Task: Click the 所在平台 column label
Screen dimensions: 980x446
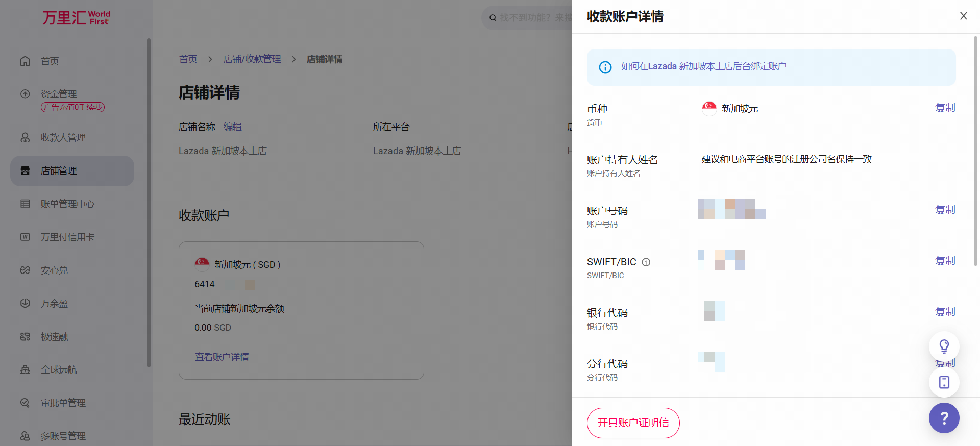Action: coord(391,127)
